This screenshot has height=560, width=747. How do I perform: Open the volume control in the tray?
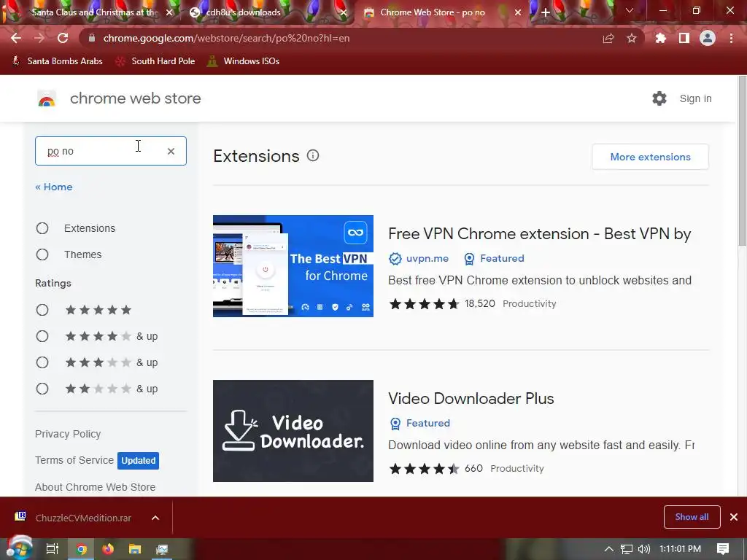[644, 549]
